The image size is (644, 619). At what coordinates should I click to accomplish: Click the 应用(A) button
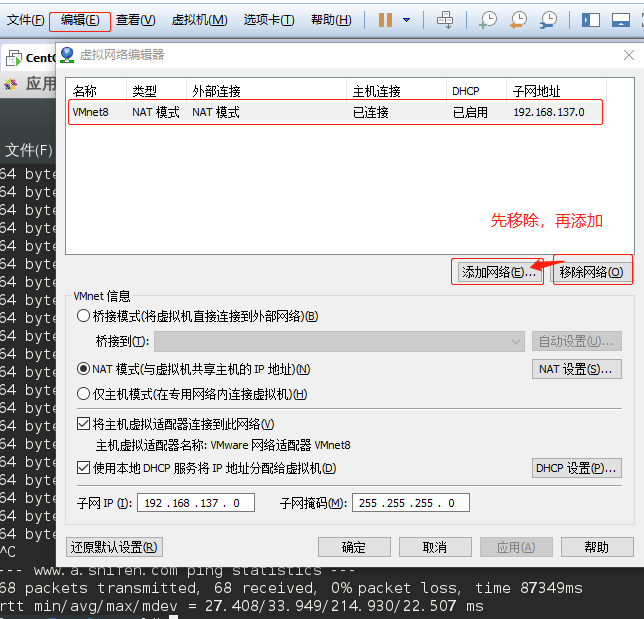click(516, 547)
